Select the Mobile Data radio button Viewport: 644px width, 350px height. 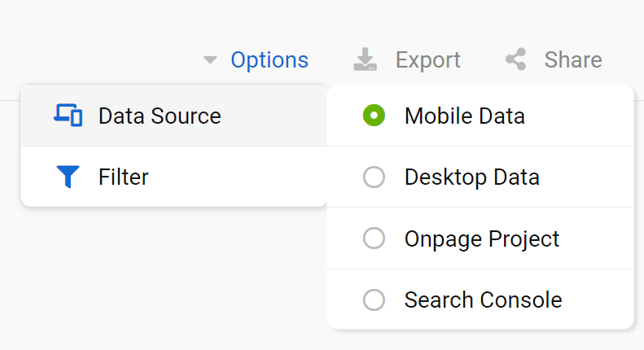coord(374,116)
